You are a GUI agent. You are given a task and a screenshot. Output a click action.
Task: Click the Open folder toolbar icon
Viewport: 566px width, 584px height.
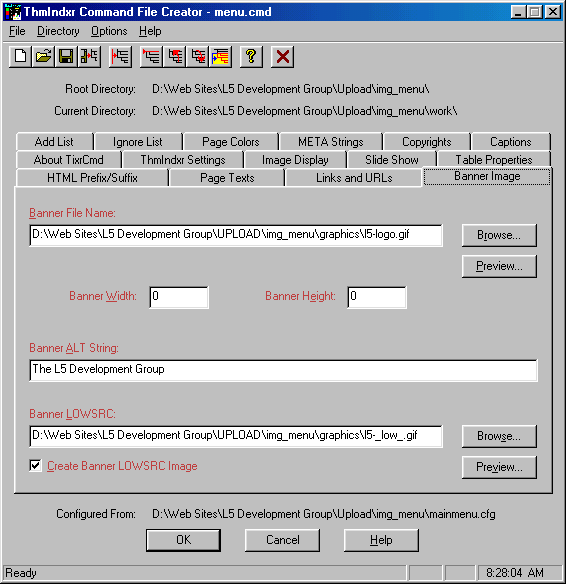[43, 57]
